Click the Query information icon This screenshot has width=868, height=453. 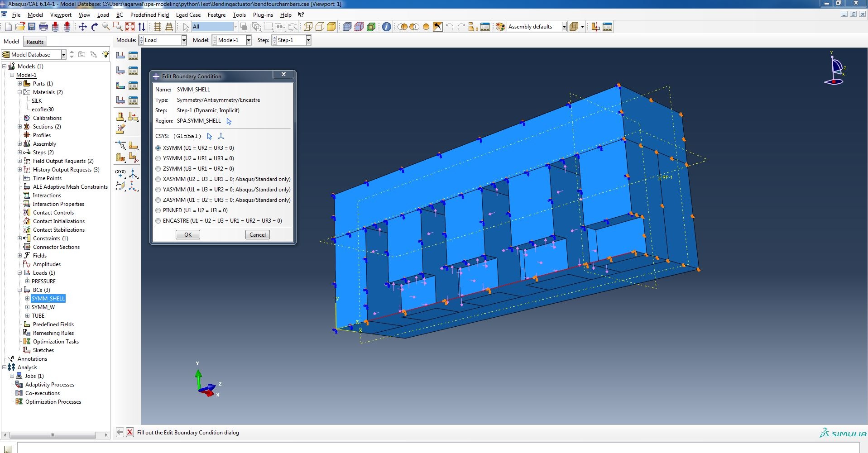coord(386,27)
